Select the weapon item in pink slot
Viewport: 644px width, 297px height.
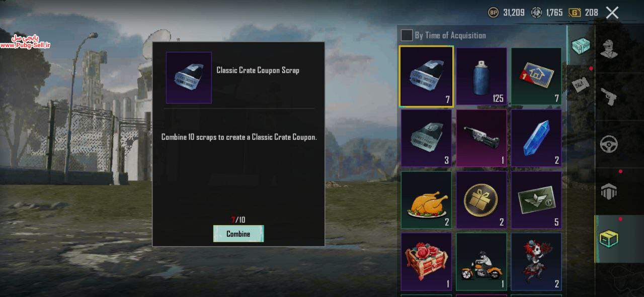(x=481, y=138)
